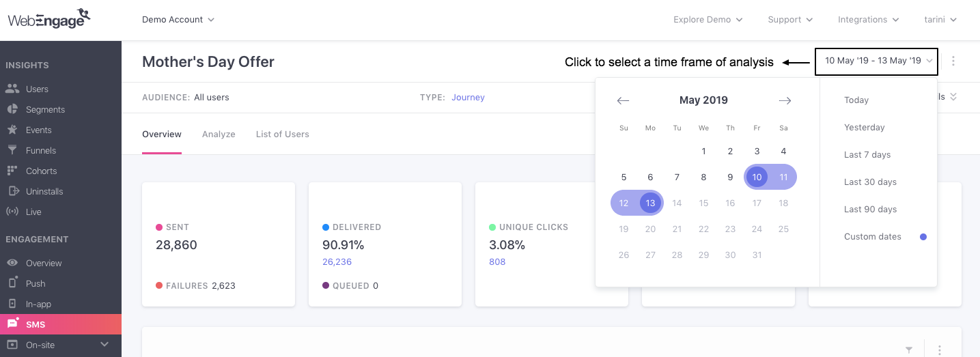Select the Last 90 days preset
This screenshot has width=980, height=357.
[x=870, y=210]
